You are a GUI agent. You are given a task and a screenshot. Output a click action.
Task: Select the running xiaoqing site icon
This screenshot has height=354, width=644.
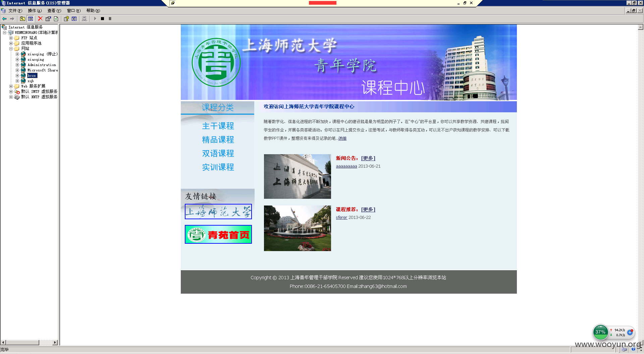click(x=23, y=59)
